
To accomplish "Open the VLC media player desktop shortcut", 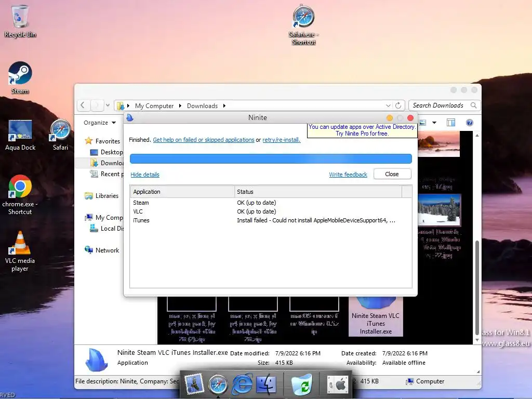I will (20, 252).
